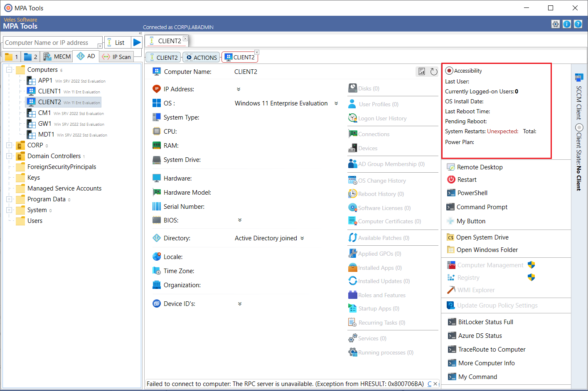The width and height of the screenshot is (588, 391).
Task: Click Roles and Features icon
Action: 352,295
